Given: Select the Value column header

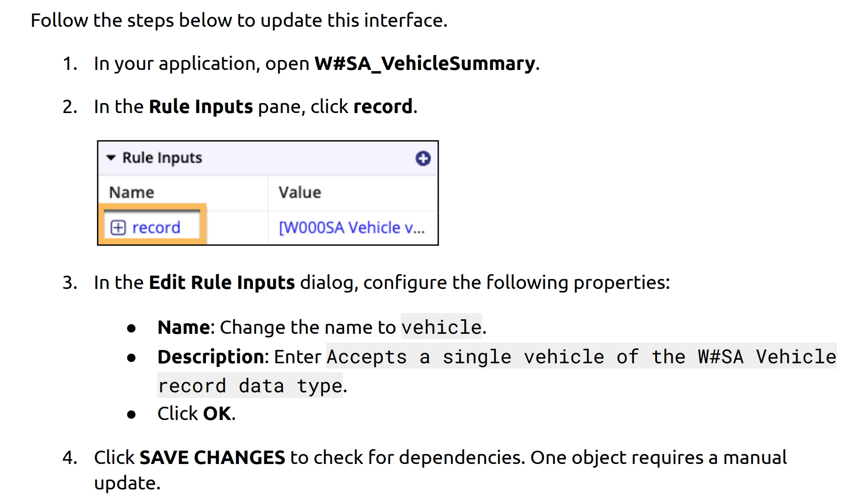Looking at the screenshot, I should click(300, 192).
